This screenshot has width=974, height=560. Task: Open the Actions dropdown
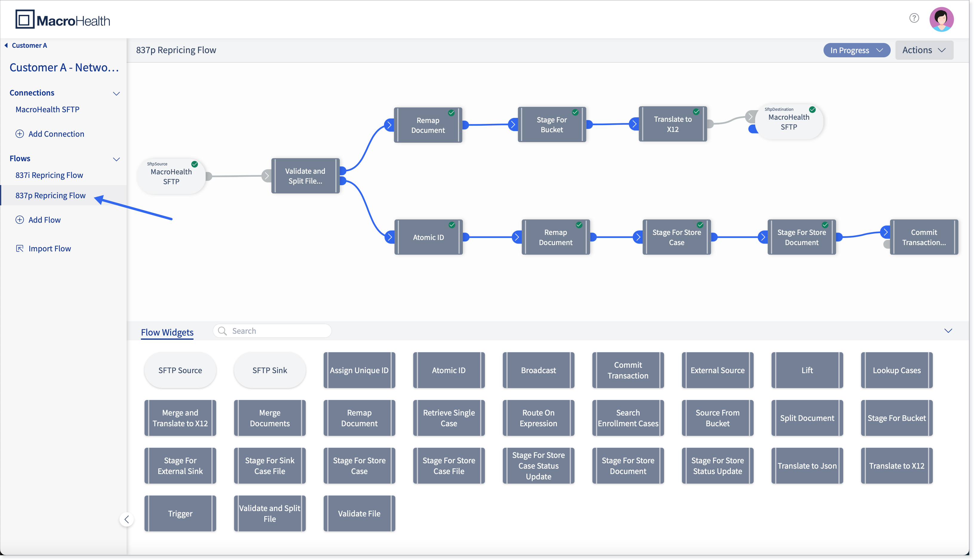pyautogui.click(x=924, y=50)
